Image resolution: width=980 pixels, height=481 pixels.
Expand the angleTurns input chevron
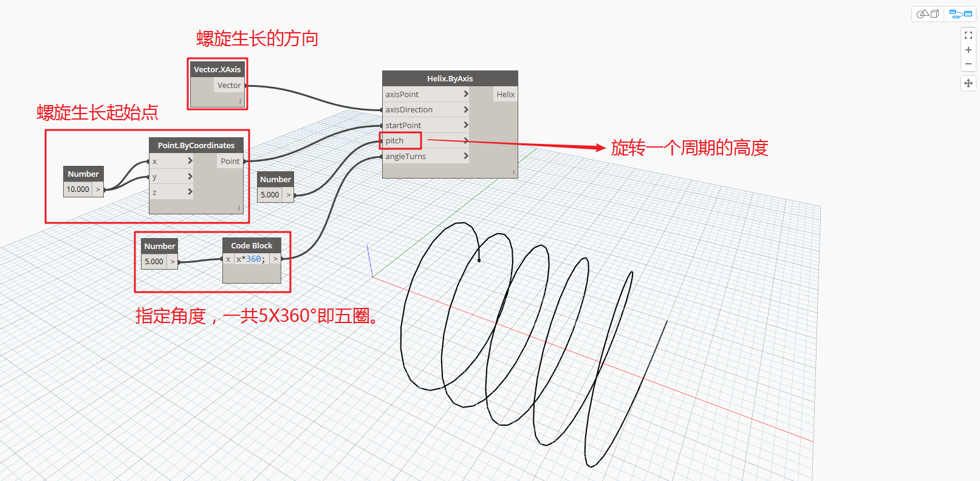(466, 156)
